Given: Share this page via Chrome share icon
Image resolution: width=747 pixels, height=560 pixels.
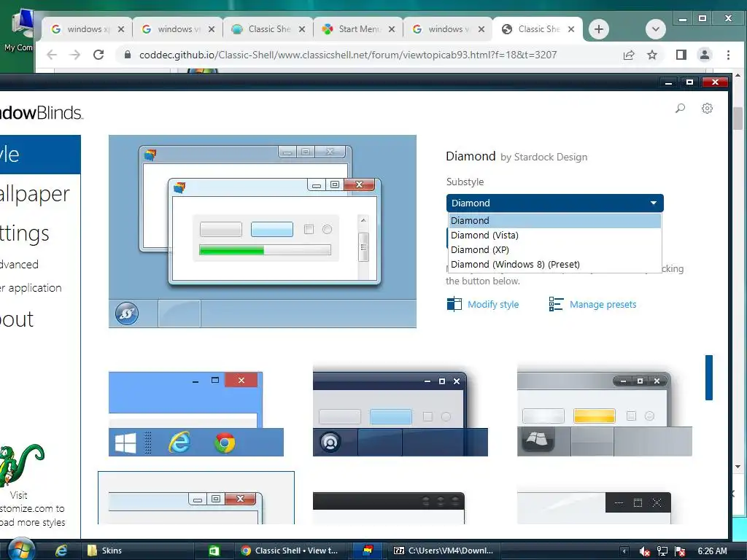Looking at the screenshot, I should [629, 55].
